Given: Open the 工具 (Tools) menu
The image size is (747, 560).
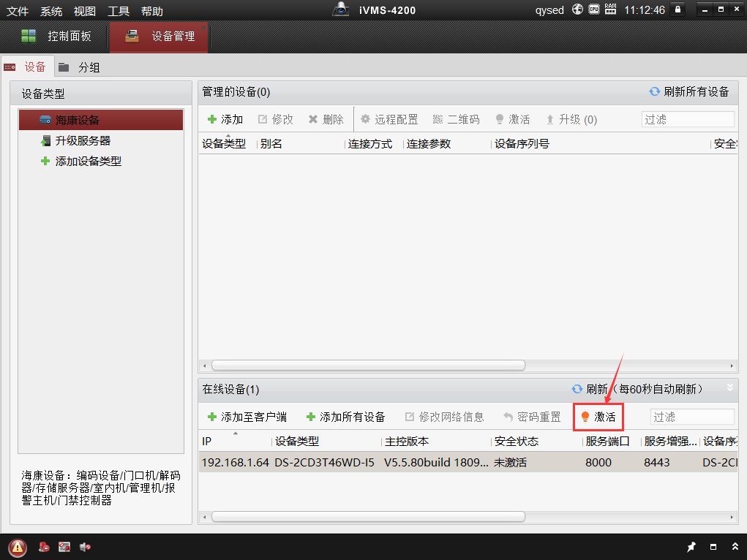Looking at the screenshot, I should (x=119, y=11).
